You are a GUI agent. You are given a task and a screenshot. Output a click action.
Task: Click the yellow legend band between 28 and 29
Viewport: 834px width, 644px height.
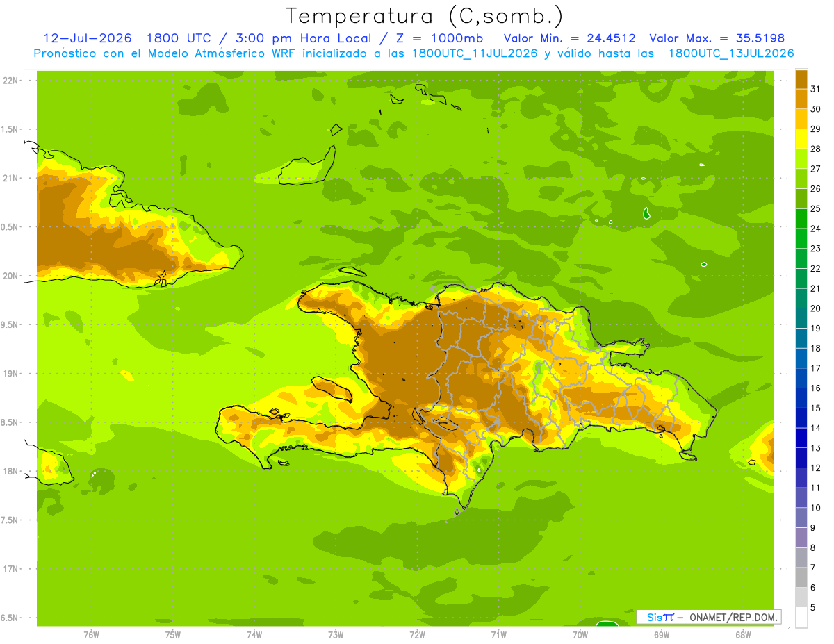click(x=801, y=139)
